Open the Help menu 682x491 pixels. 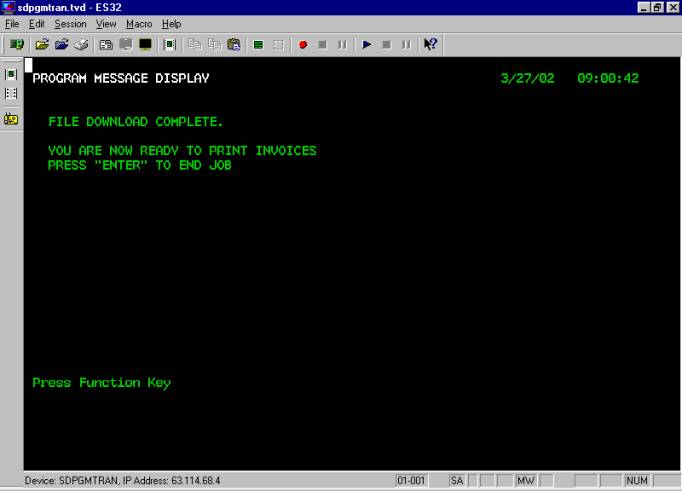point(171,24)
